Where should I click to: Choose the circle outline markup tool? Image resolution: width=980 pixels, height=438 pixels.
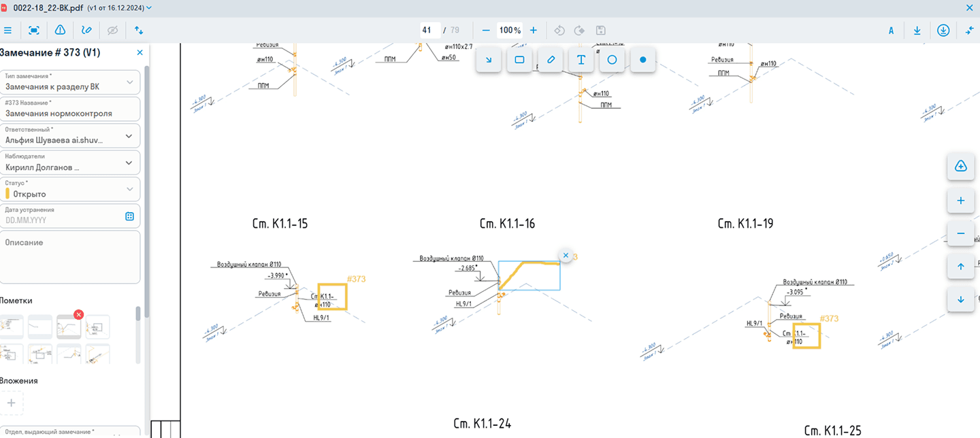pyautogui.click(x=612, y=60)
